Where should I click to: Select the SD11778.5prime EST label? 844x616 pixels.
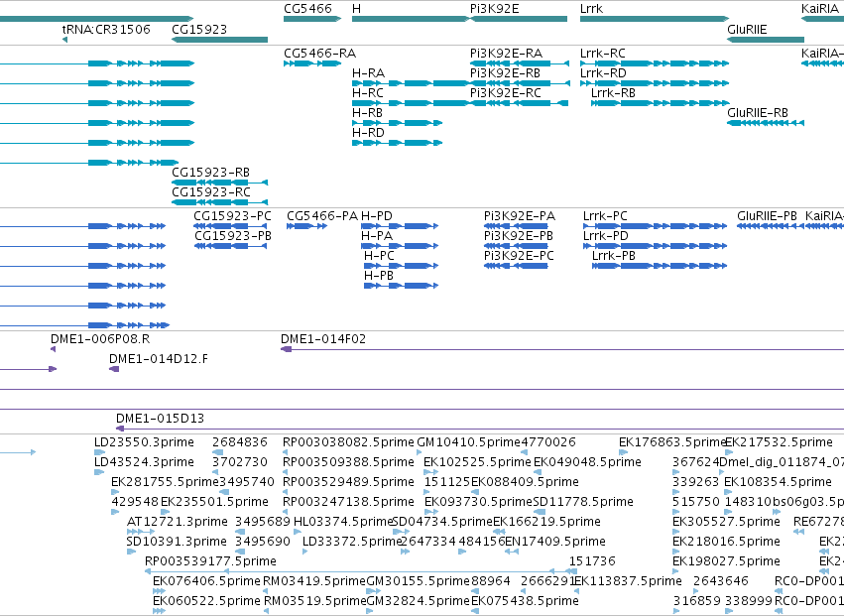coord(583,502)
